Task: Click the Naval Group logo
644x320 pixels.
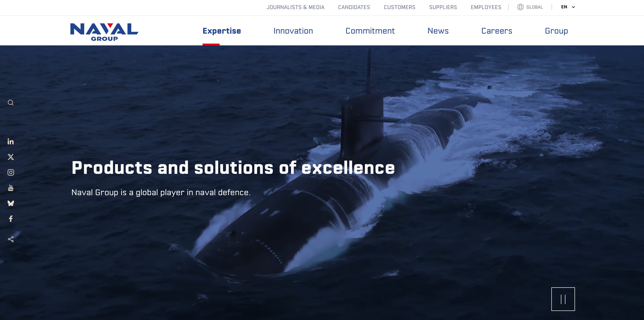Action: click(x=104, y=32)
